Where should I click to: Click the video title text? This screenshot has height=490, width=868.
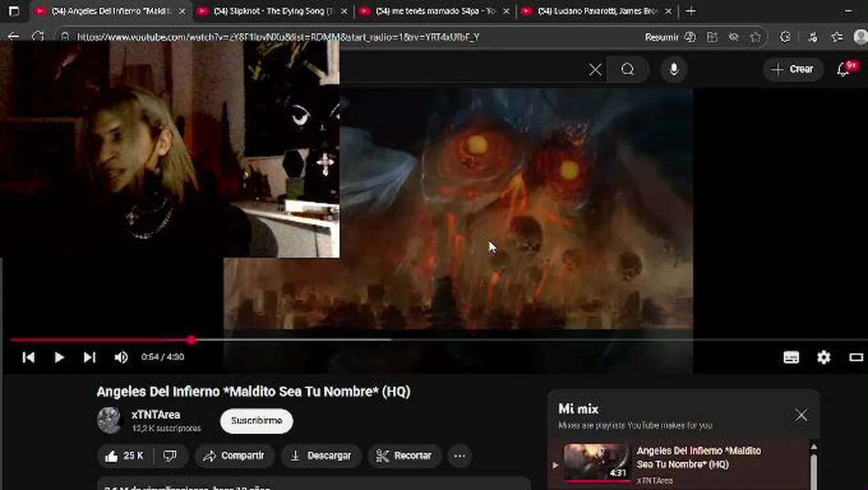coord(253,392)
